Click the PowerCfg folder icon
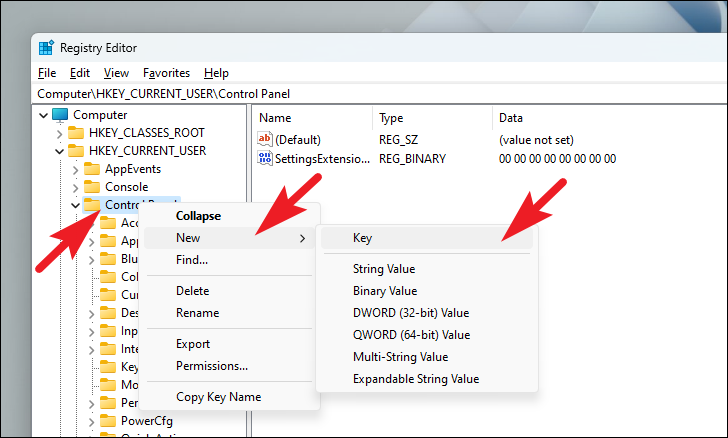The width and height of the screenshot is (728, 438). tap(108, 421)
